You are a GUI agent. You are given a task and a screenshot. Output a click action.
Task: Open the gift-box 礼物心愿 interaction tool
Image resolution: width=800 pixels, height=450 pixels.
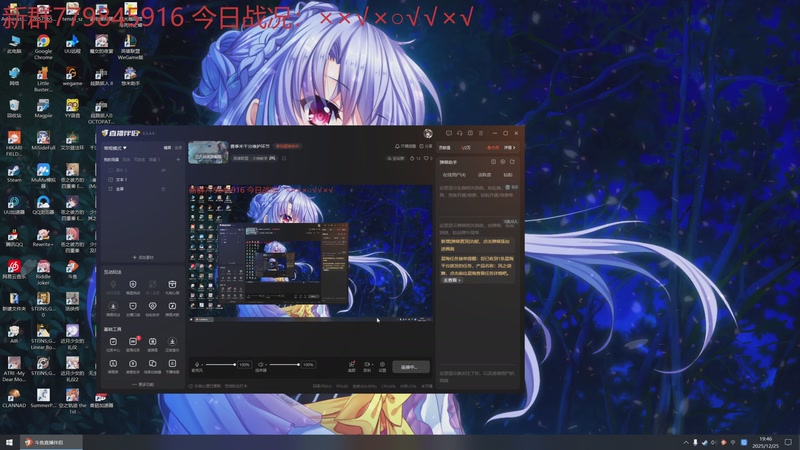pyautogui.click(x=172, y=287)
